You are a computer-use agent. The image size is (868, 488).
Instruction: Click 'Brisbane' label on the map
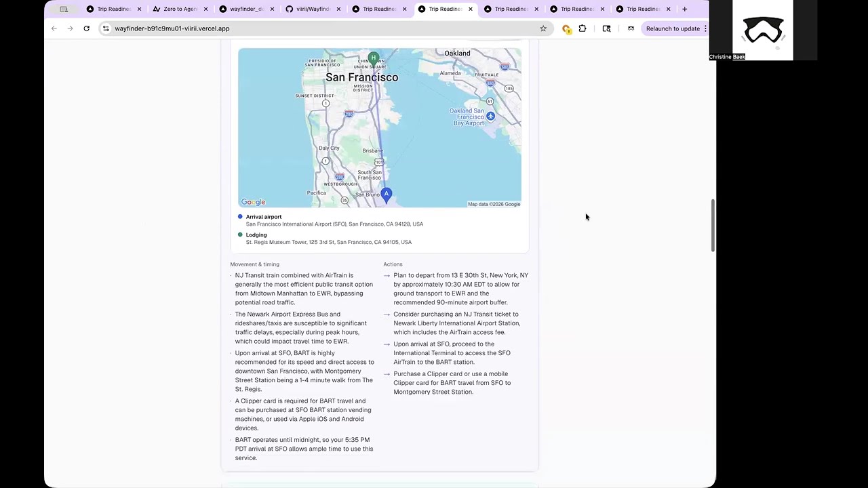coord(372,151)
